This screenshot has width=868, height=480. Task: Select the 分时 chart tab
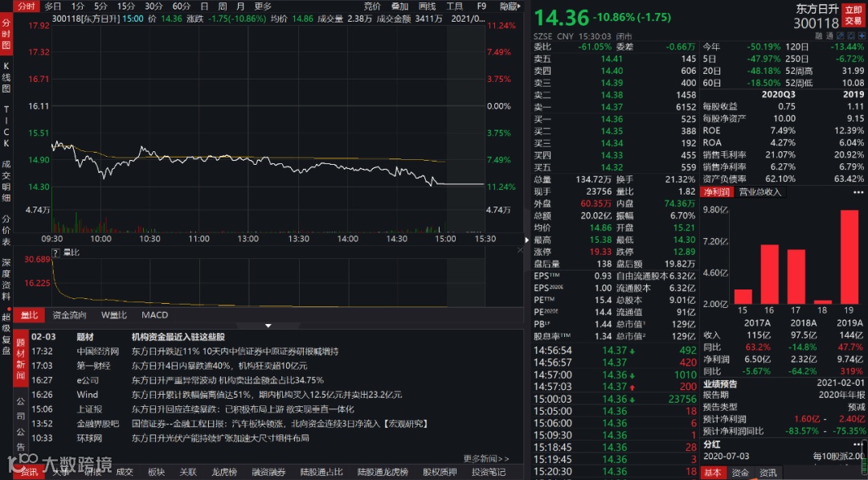(x=26, y=6)
